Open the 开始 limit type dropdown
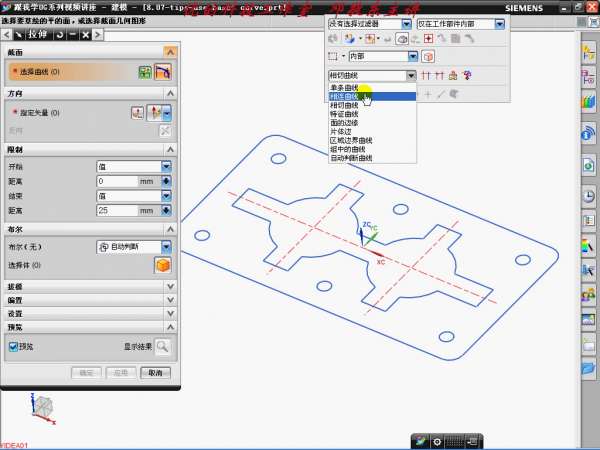This screenshot has height=450, width=600. coord(134,166)
